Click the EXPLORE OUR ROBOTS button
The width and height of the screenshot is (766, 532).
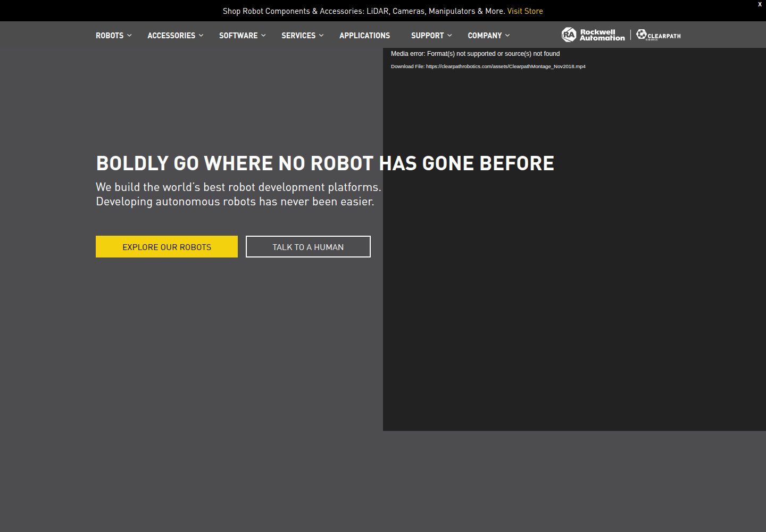(166, 247)
